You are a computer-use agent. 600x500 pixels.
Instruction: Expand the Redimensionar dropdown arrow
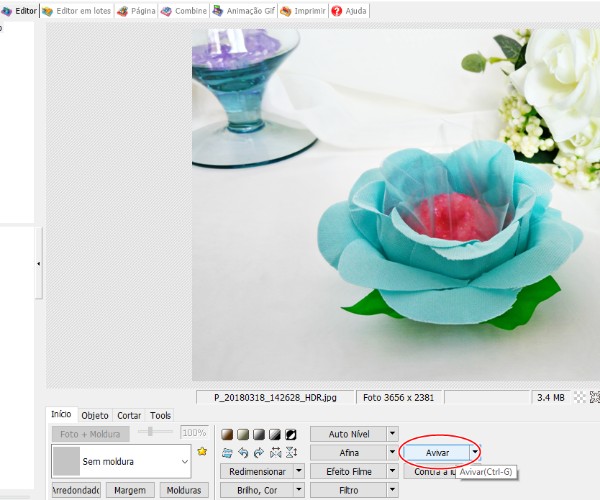point(298,471)
